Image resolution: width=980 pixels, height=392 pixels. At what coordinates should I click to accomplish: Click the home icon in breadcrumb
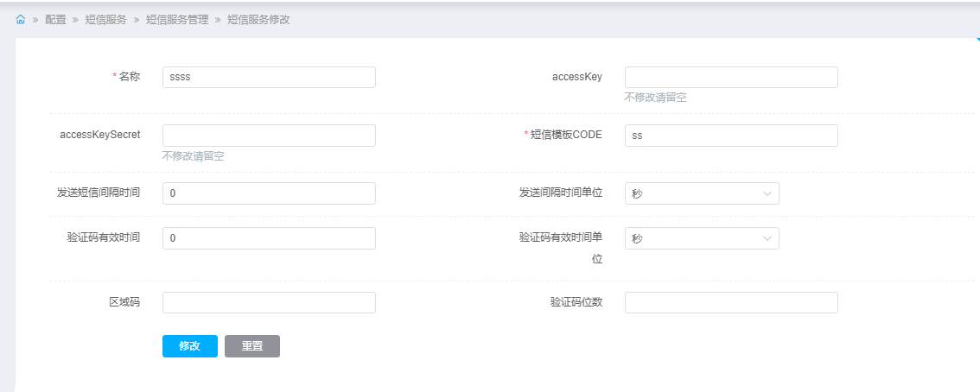coord(21,19)
